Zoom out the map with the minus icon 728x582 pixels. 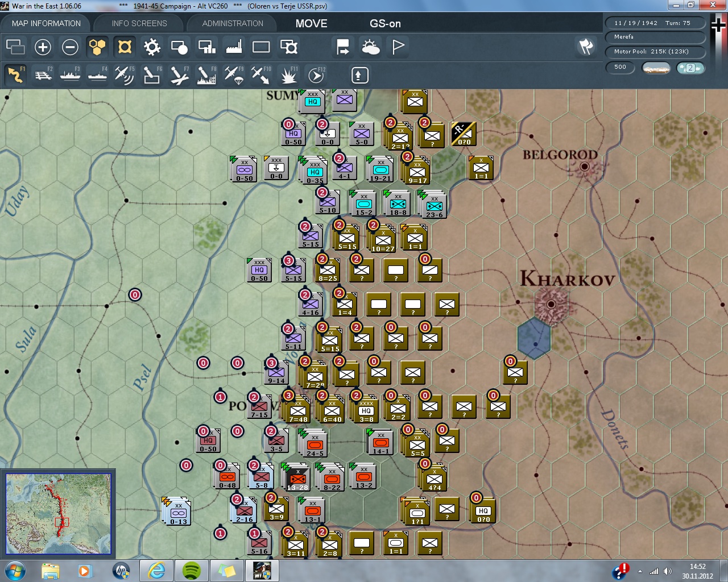(x=70, y=47)
